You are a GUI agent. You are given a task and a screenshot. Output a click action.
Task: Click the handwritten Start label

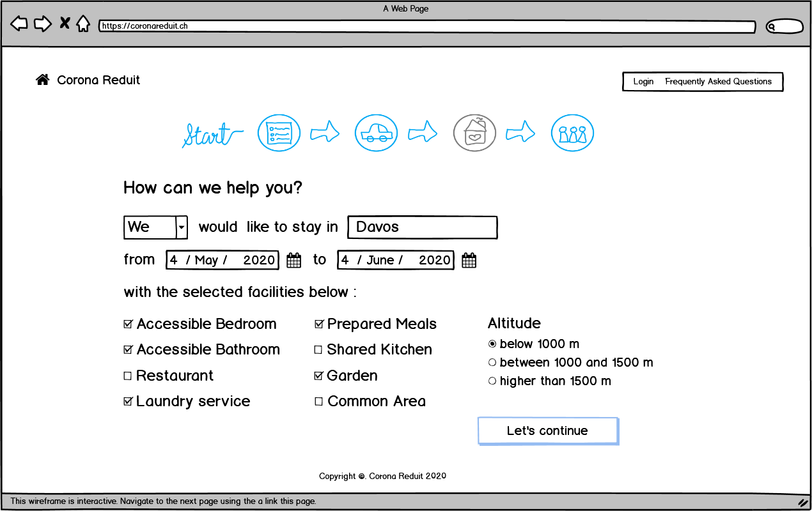[213, 134]
